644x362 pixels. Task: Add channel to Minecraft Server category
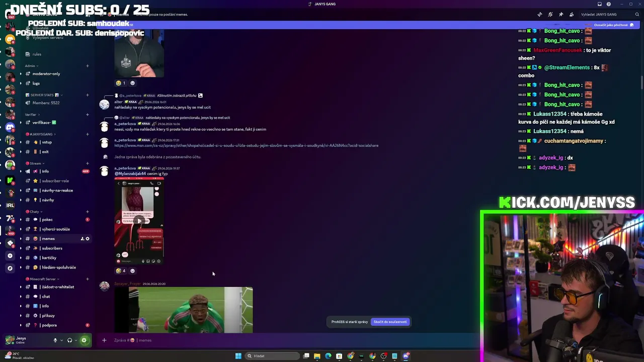click(x=87, y=279)
